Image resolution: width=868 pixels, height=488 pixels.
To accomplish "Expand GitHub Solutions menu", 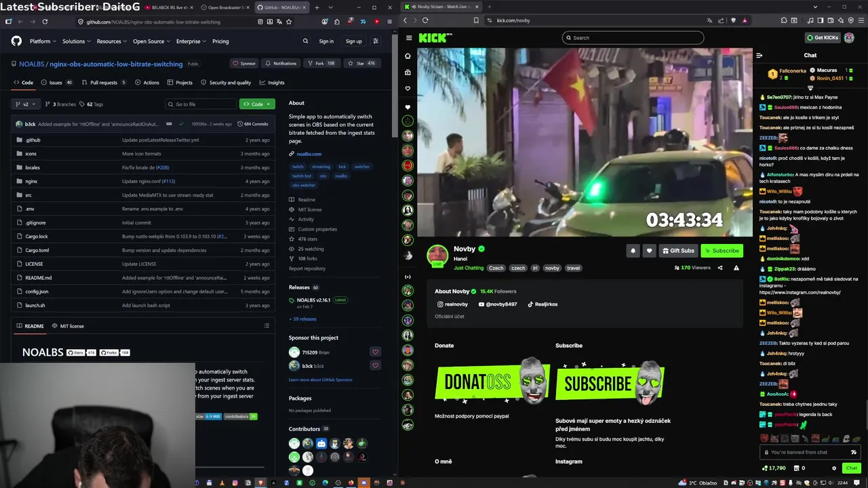I will point(76,41).
